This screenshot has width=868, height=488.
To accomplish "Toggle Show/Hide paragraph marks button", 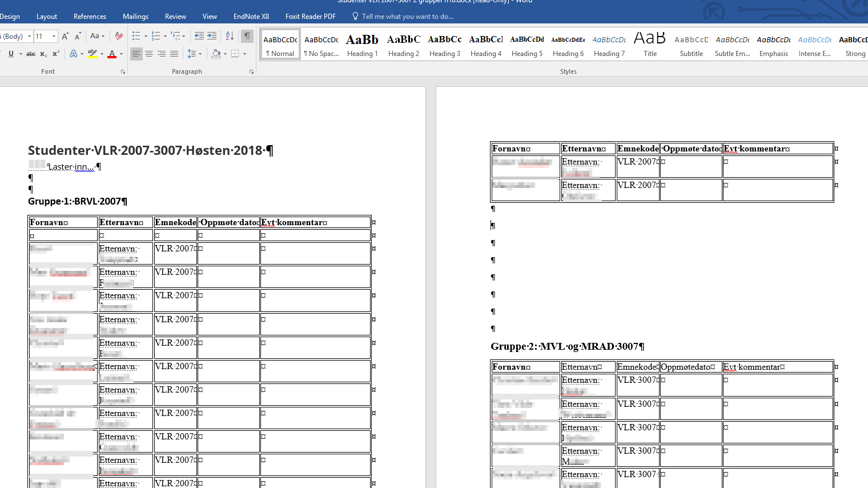I will tap(247, 36).
